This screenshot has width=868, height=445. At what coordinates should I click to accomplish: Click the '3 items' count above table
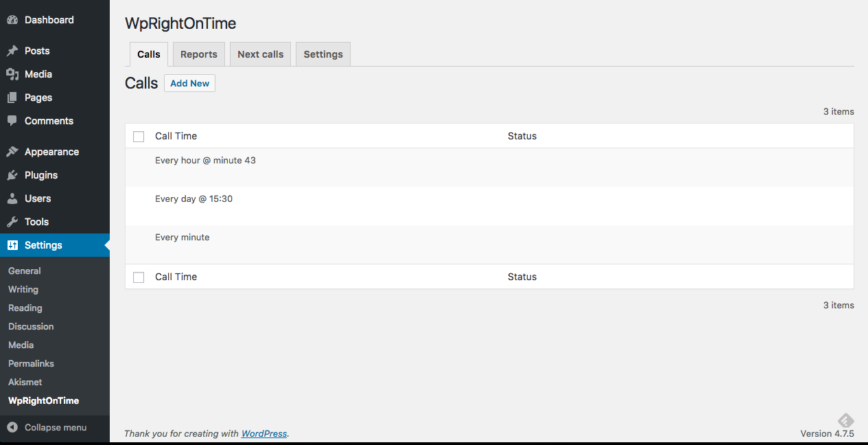click(x=838, y=111)
